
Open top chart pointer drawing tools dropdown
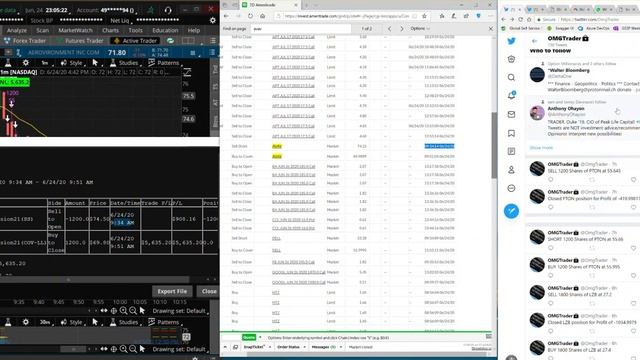96,63
